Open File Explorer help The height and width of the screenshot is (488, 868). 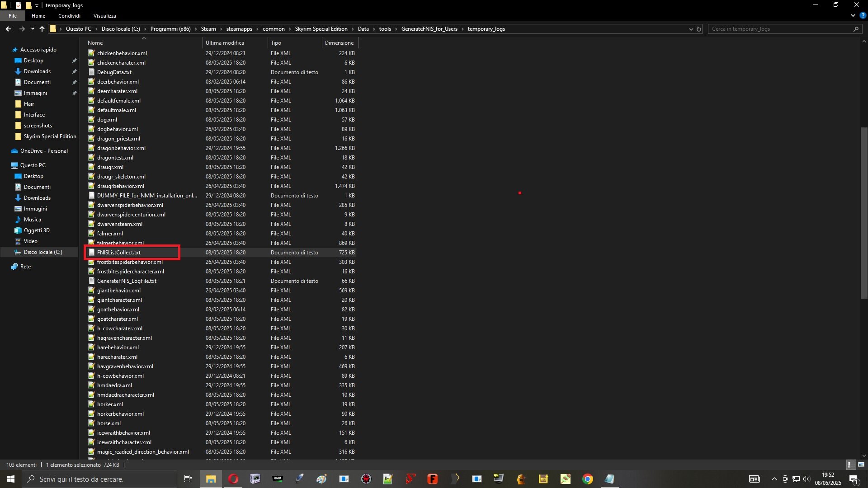click(863, 15)
